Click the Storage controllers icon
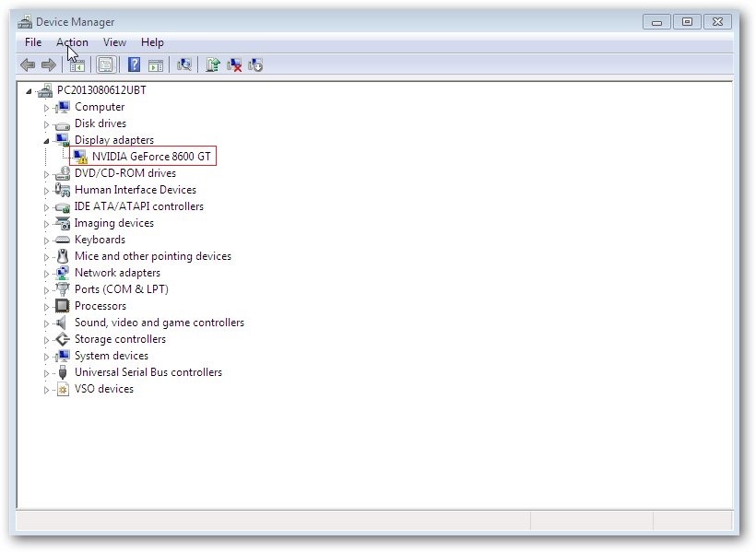Image resolution: width=756 pixels, height=552 pixels. coord(62,339)
